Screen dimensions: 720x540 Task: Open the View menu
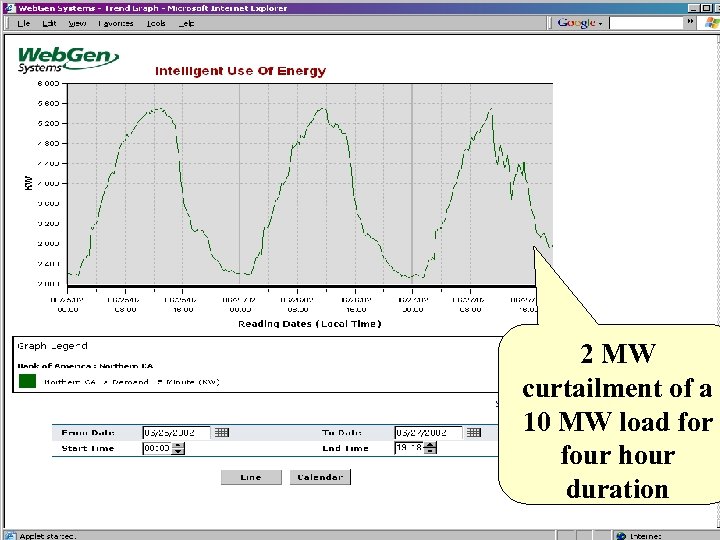[77, 23]
